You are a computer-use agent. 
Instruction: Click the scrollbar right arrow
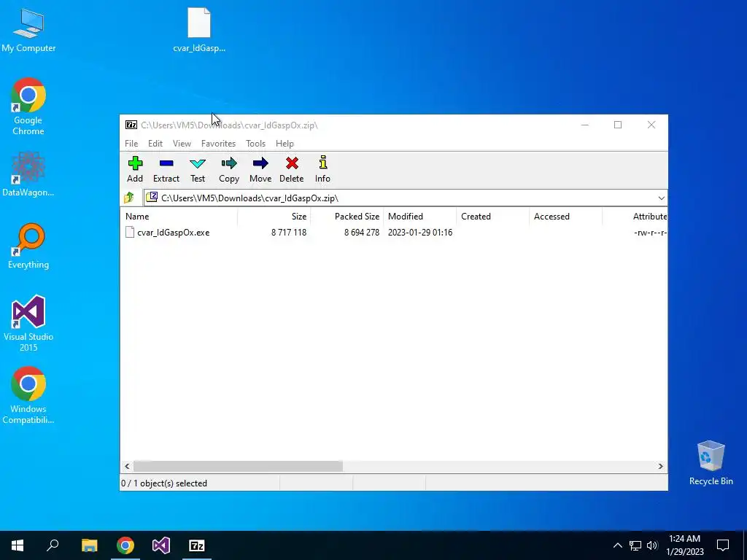(x=661, y=466)
